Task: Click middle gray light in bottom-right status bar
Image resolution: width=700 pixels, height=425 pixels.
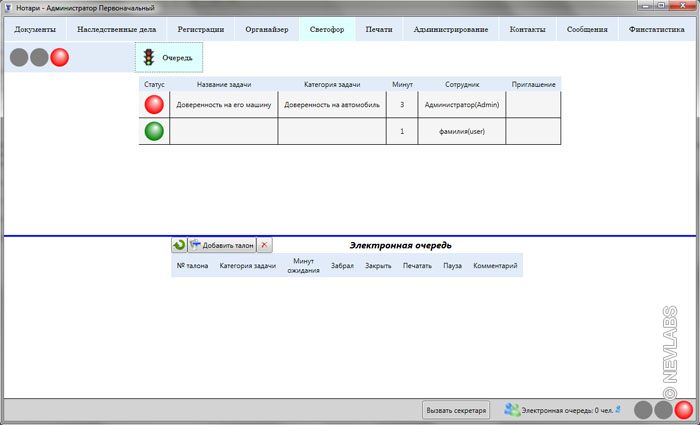Action: point(663,410)
